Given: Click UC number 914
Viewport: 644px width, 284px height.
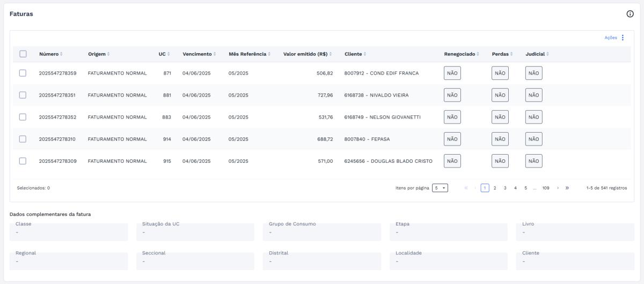Looking at the screenshot, I should [167, 139].
